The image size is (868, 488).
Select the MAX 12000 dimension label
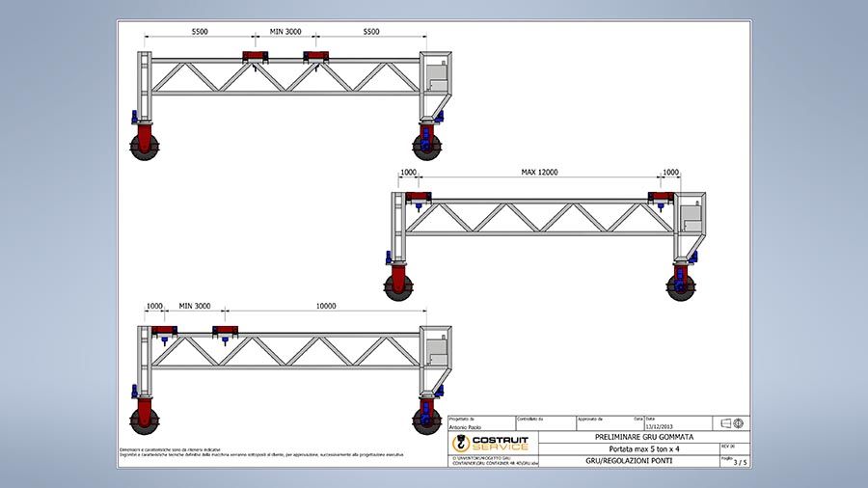540,172
